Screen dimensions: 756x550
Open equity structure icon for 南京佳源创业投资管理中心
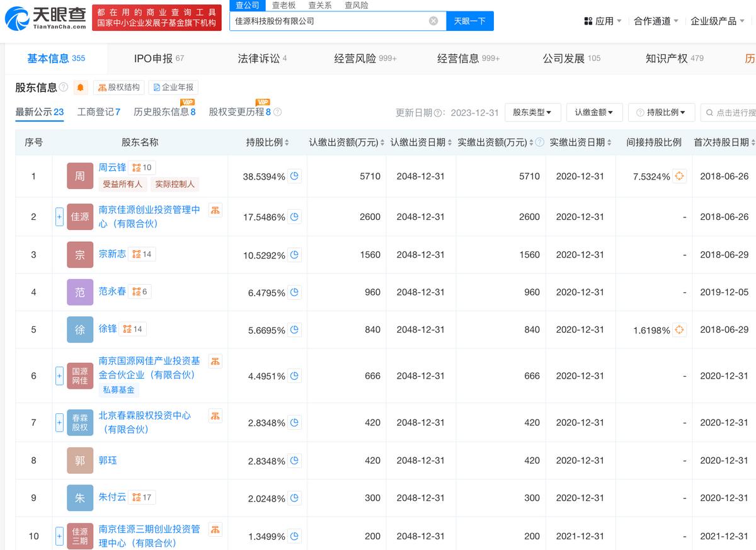(215, 210)
